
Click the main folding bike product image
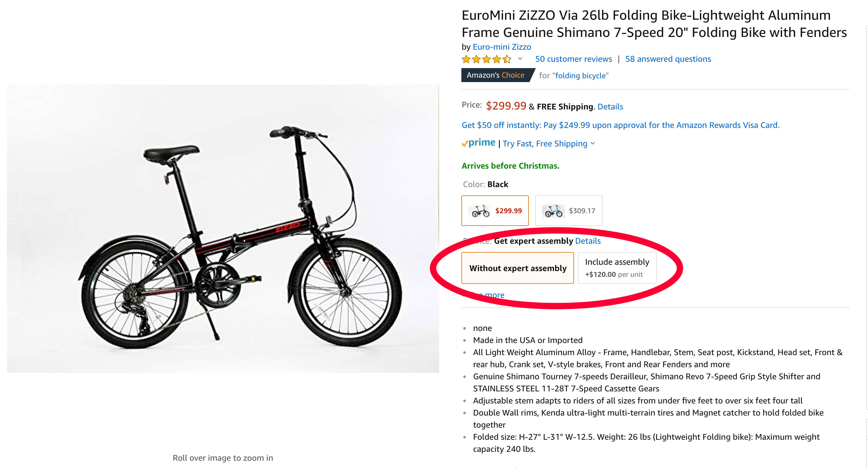(x=222, y=228)
